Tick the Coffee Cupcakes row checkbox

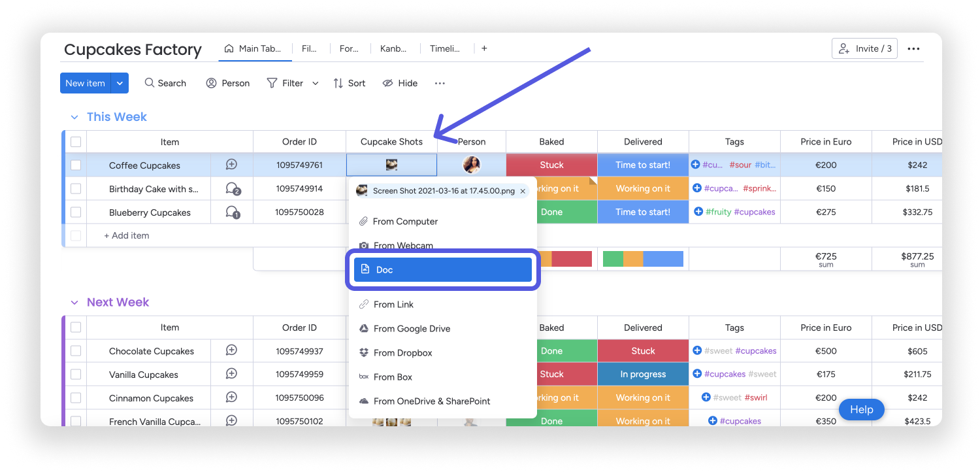76,165
